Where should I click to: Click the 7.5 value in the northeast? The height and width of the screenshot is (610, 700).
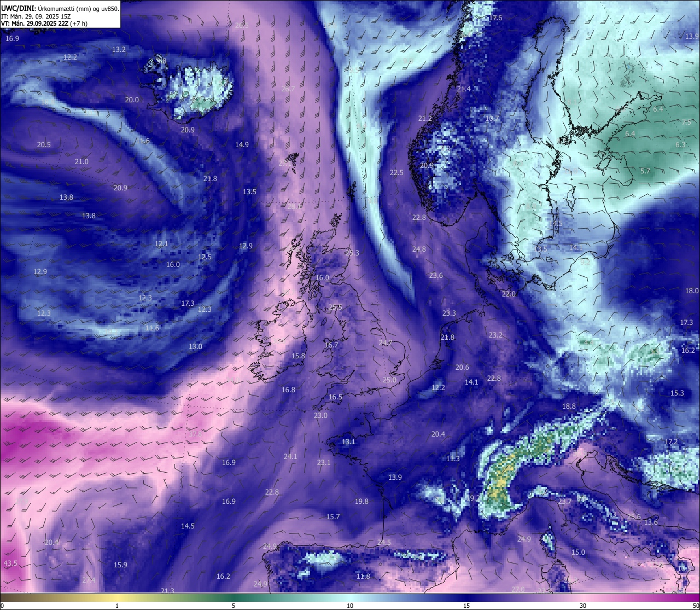(x=686, y=122)
